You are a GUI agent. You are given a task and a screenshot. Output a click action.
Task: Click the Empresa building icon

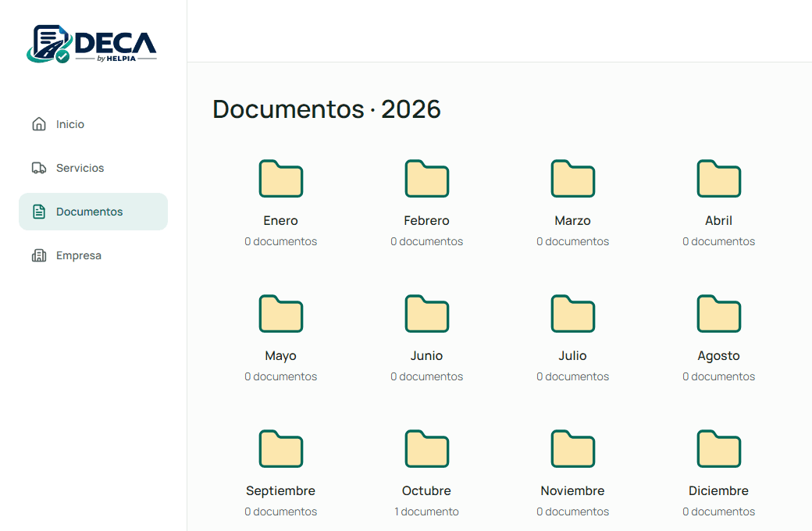[x=39, y=255]
